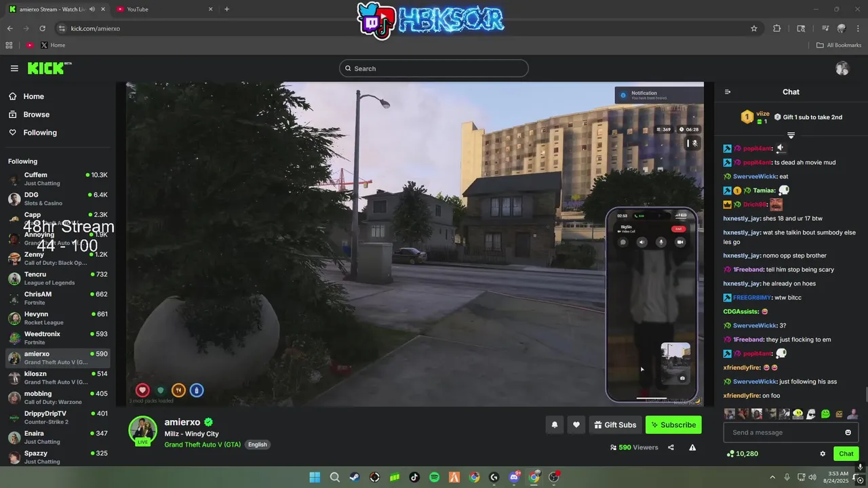Open the X Home bookmark
The height and width of the screenshot is (488, 868).
[x=53, y=45]
